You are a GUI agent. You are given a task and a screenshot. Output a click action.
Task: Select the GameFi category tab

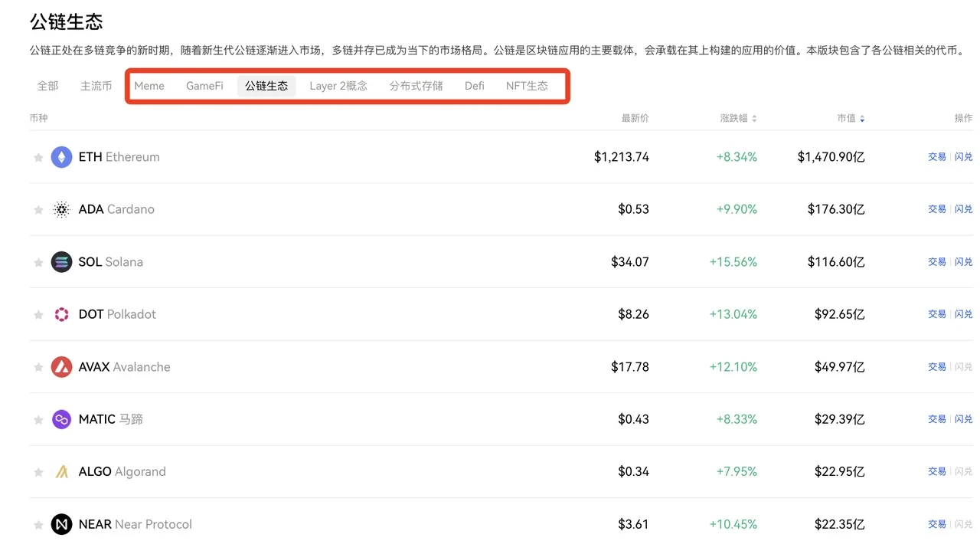pyautogui.click(x=204, y=86)
